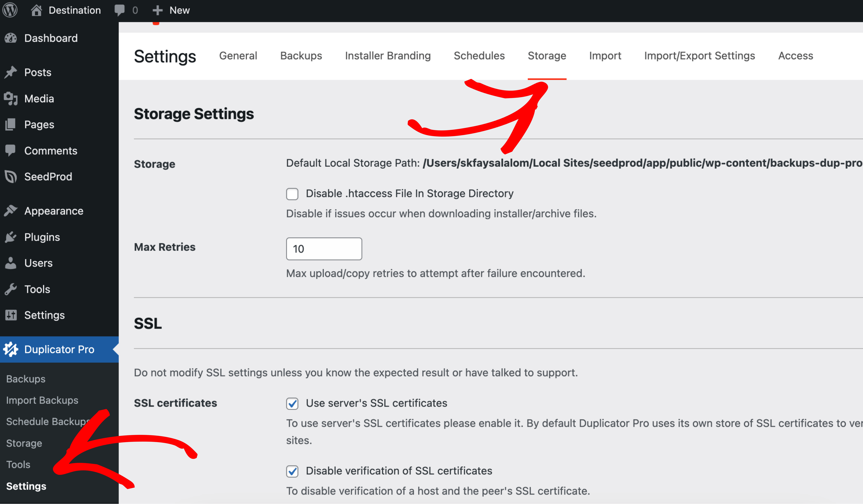
Task: Click the Tools wrench icon
Action: [x=11, y=289]
